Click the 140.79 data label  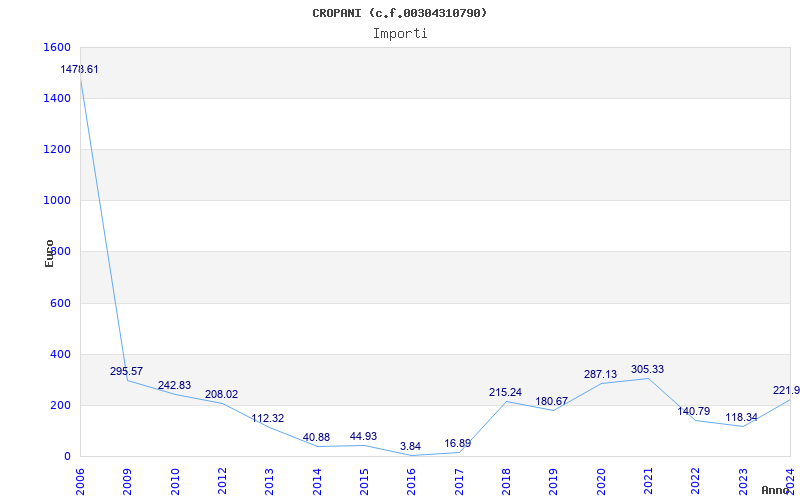[x=694, y=411]
